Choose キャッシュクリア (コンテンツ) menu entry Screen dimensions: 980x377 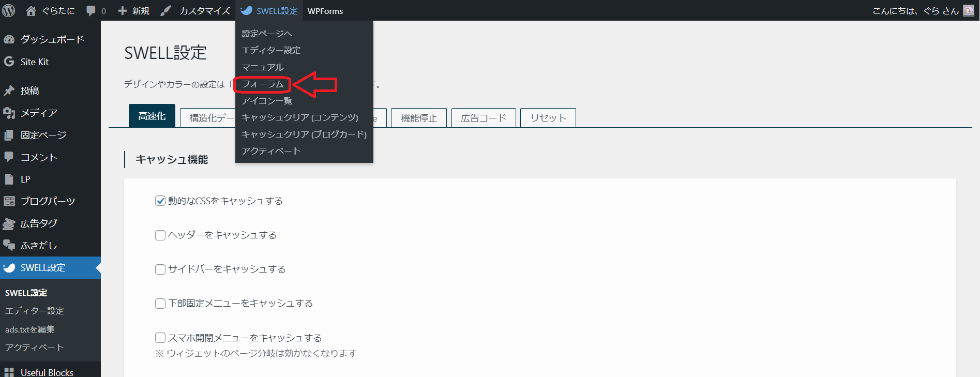click(x=300, y=117)
